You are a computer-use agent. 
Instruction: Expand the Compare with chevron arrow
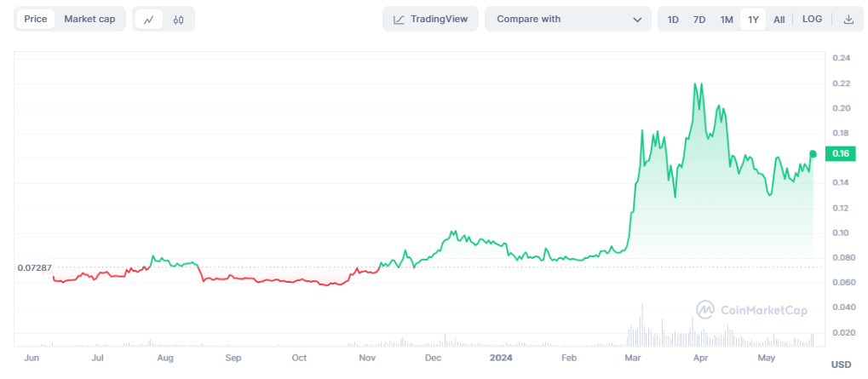click(x=637, y=19)
